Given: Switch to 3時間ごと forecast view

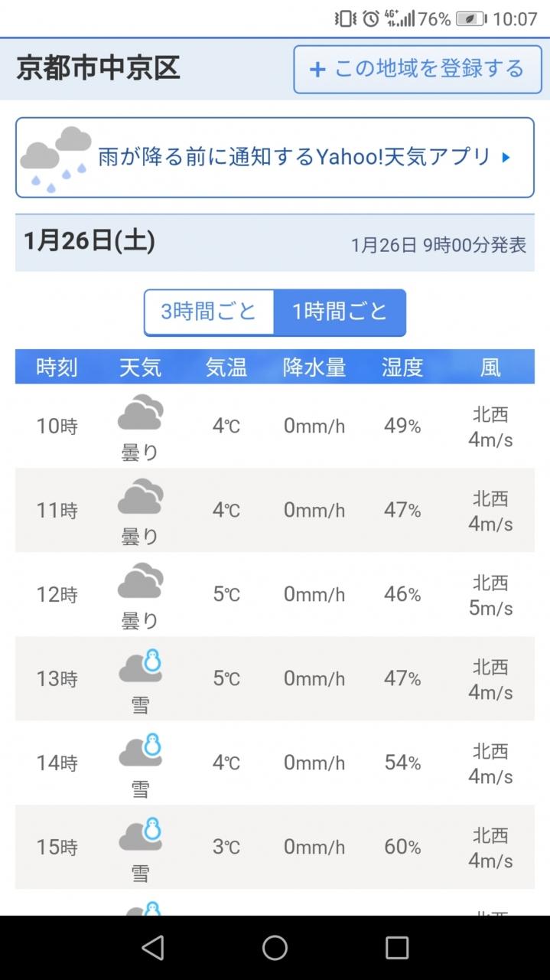Looking at the screenshot, I should pos(208,312).
